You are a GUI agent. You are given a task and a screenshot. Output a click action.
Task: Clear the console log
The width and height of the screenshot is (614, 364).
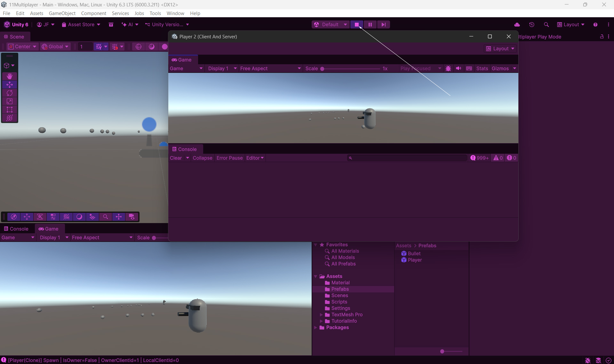click(176, 158)
